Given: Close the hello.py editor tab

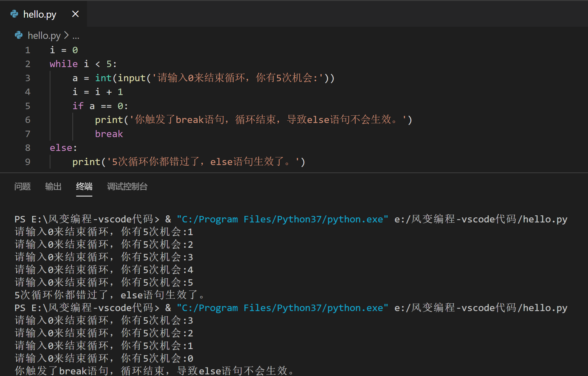Looking at the screenshot, I should tap(75, 14).
